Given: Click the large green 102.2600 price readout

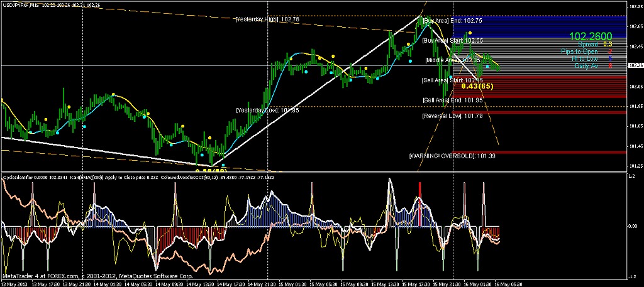Looking at the screenshot, I should pyautogui.click(x=591, y=36).
